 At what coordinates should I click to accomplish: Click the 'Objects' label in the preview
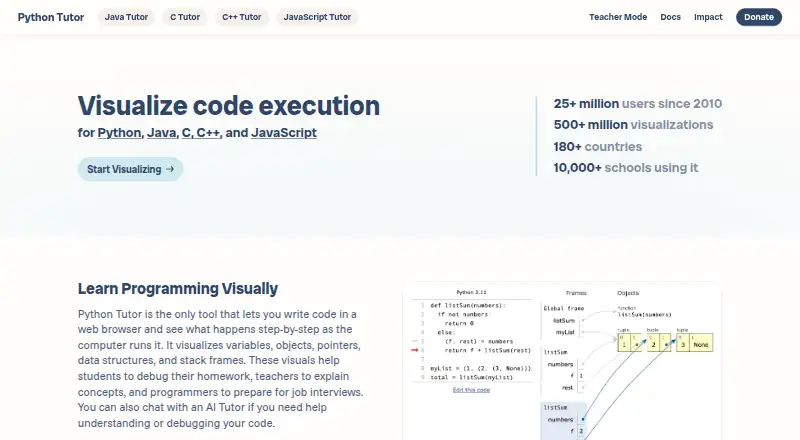click(x=628, y=293)
